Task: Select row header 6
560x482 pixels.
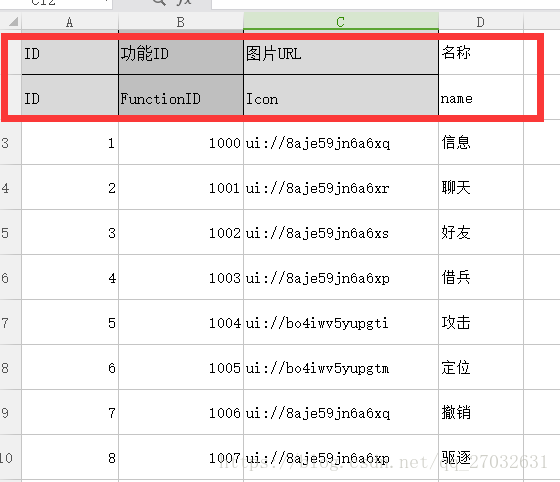Action: click(10, 277)
